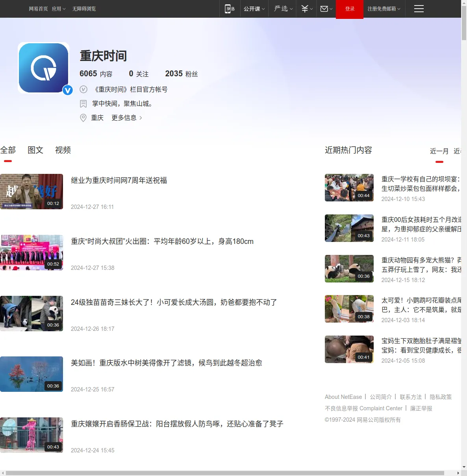
Task: Open hot article 重庆动物园有多宠大熊猫
Action: point(421,265)
